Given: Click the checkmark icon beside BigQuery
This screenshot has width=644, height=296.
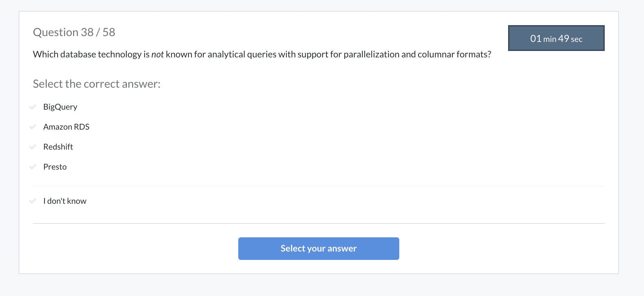Looking at the screenshot, I should (x=33, y=107).
